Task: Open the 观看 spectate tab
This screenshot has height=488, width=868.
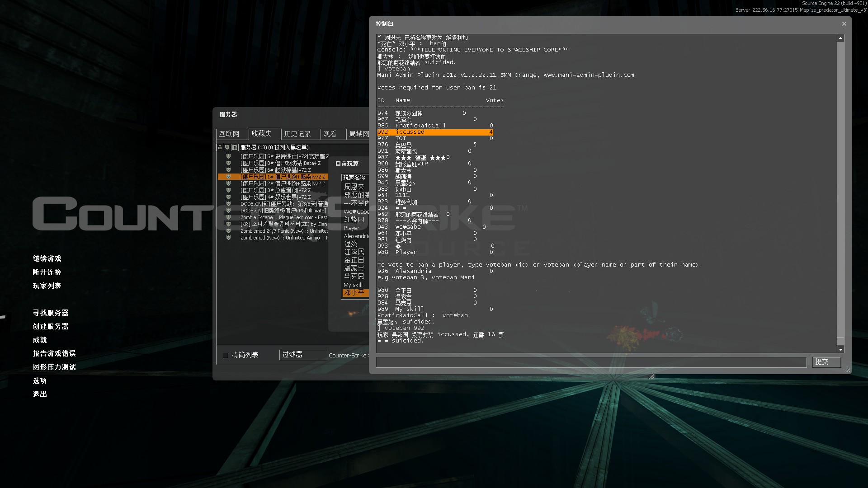Action: coord(332,134)
